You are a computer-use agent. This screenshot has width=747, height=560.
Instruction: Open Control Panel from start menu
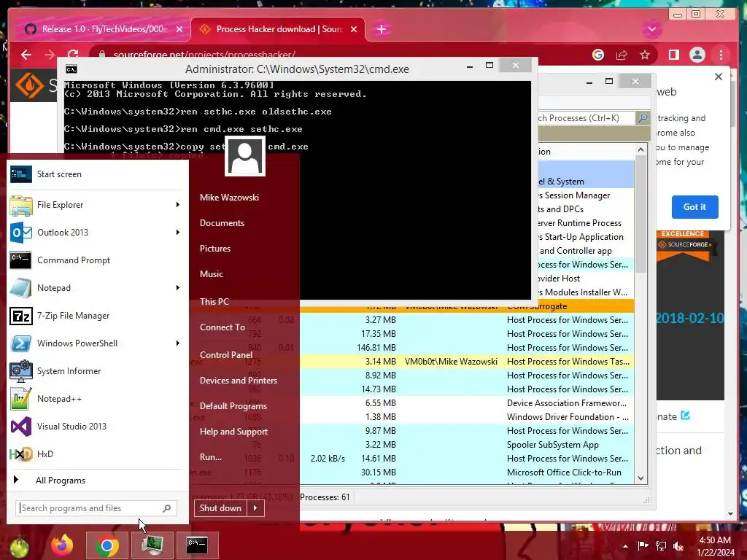(226, 355)
